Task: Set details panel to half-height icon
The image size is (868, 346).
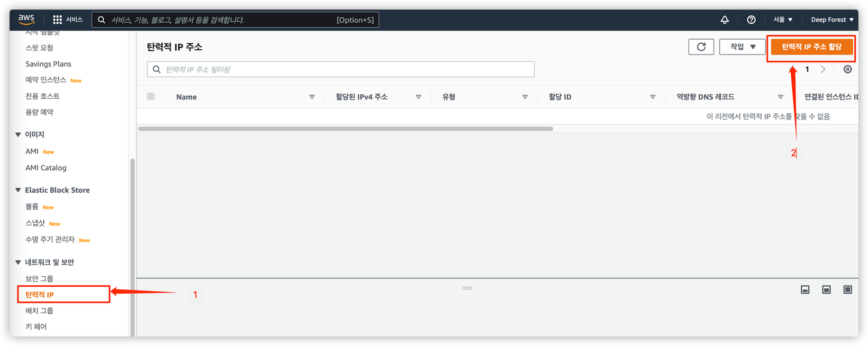Action: pyautogui.click(x=826, y=289)
